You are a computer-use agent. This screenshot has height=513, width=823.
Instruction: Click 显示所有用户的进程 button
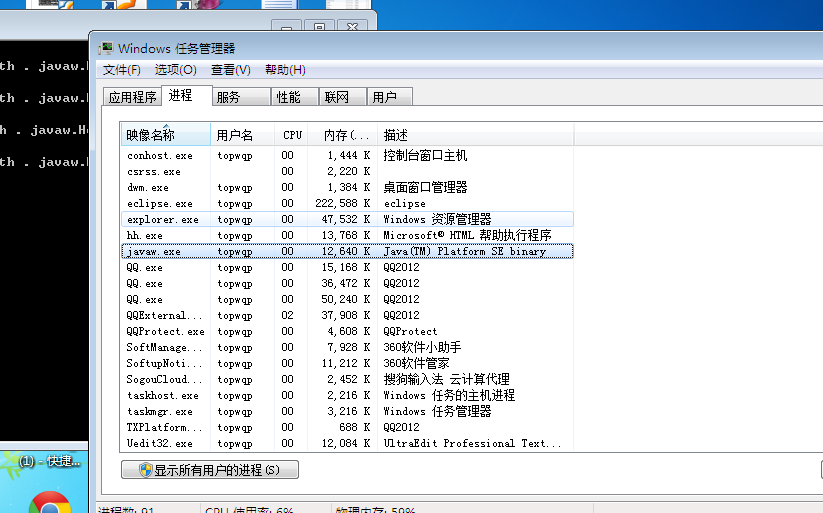pyautogui.click(x=210, y=470)
